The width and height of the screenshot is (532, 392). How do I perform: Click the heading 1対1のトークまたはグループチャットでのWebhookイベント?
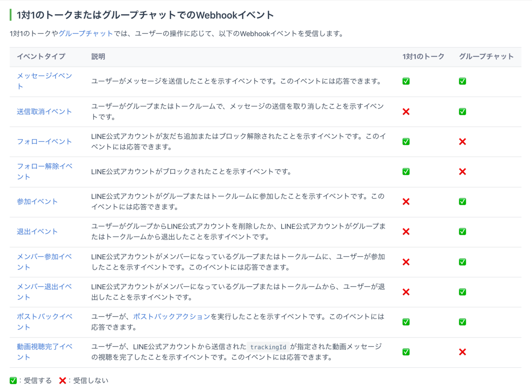coord(145,15)
